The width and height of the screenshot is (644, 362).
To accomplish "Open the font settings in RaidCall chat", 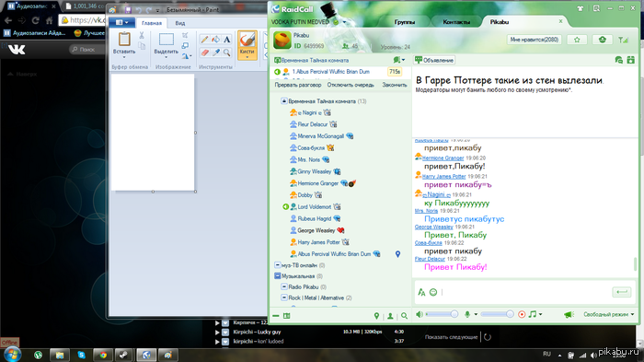I will coord(421,292).
